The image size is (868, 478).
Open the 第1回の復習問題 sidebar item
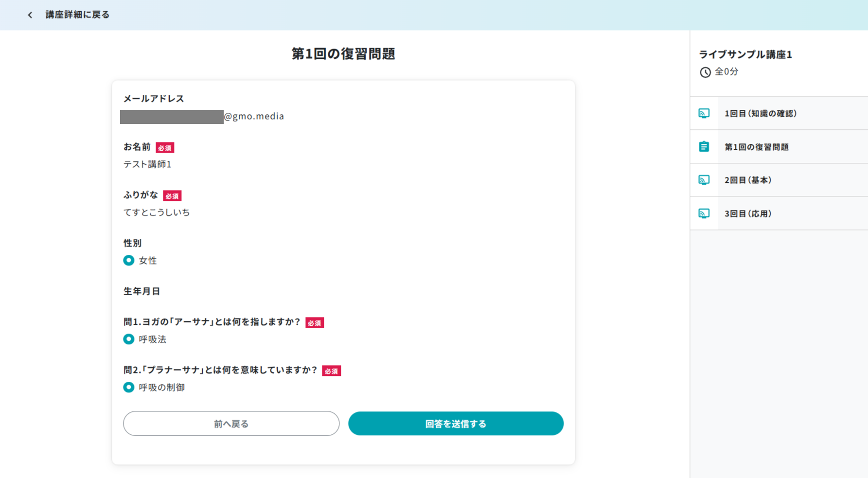(x=756, y=147)
